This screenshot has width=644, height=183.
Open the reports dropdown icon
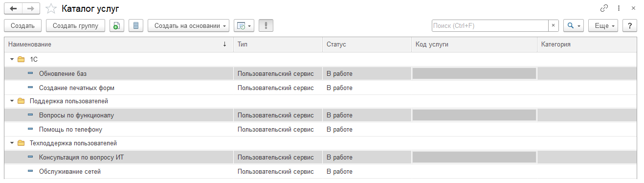tap(244, 25)
